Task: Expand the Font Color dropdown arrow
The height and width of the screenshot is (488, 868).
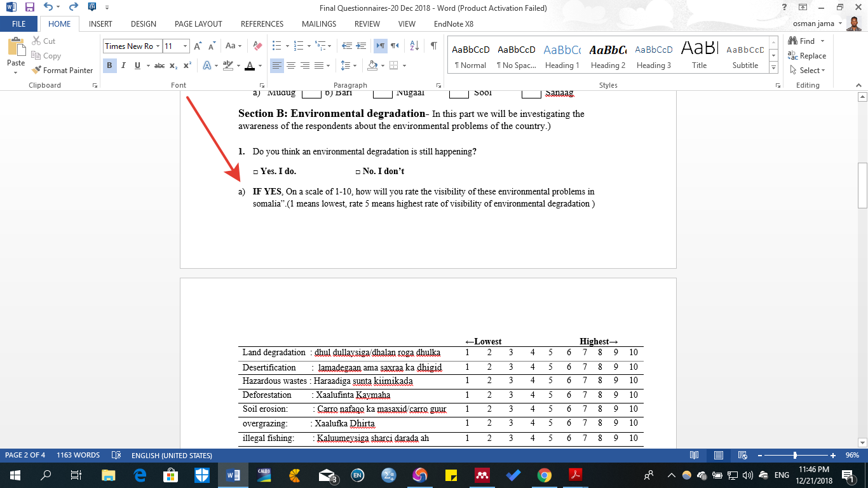Action: click(259, 65)
